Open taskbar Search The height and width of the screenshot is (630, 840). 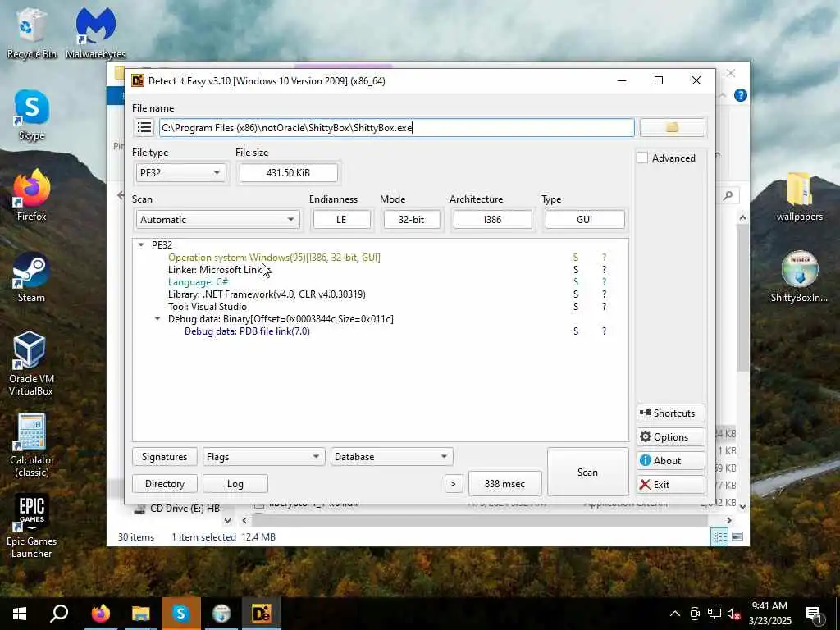59,614
